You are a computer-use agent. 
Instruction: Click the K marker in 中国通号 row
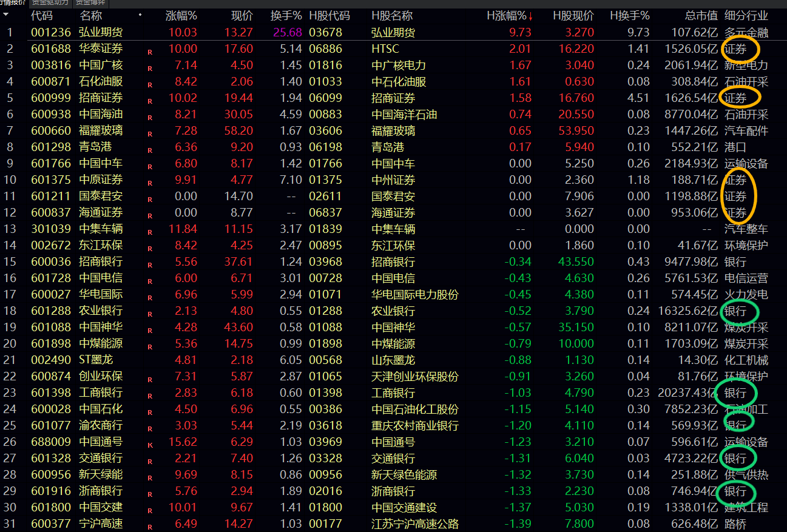(149, 446)
